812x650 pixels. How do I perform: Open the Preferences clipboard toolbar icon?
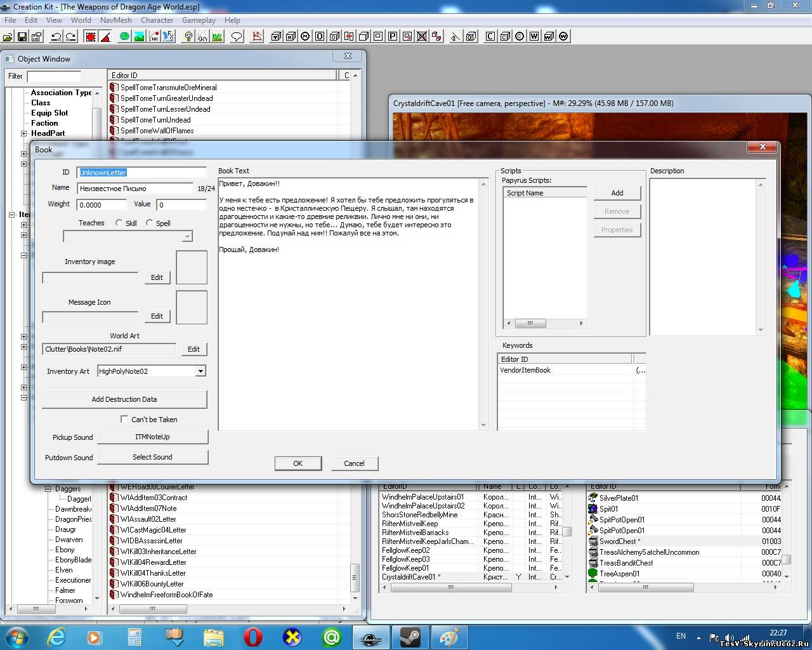click(37, 36)
